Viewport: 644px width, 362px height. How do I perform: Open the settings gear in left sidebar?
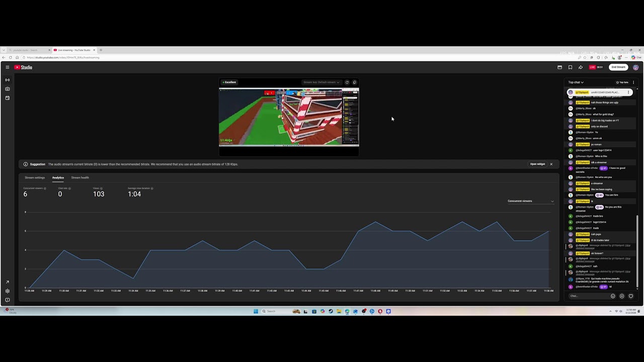[x=7, y=291]
